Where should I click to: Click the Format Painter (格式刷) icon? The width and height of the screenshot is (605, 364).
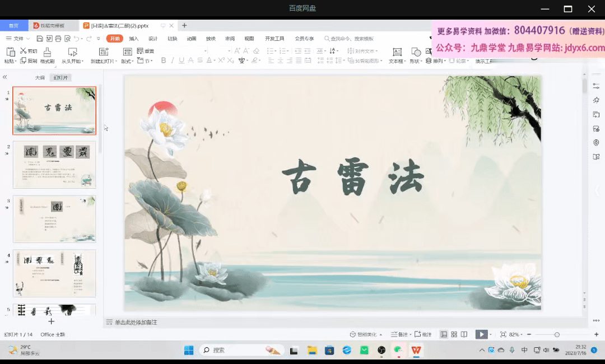pos(47,52)
